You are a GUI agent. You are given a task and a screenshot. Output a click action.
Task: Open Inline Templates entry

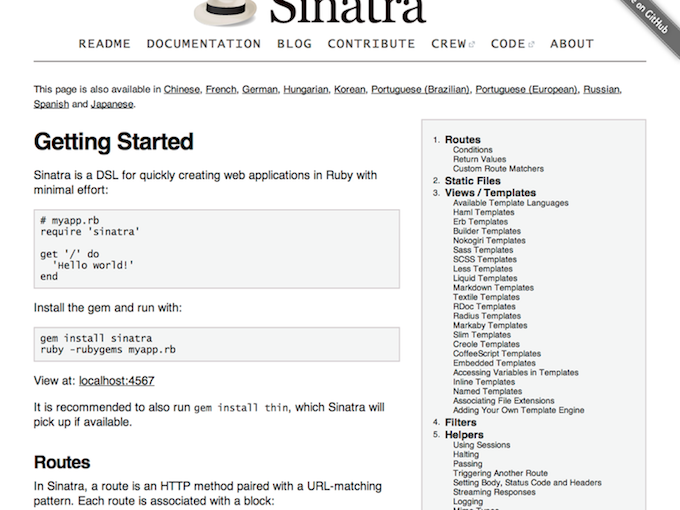click(484, 382)
